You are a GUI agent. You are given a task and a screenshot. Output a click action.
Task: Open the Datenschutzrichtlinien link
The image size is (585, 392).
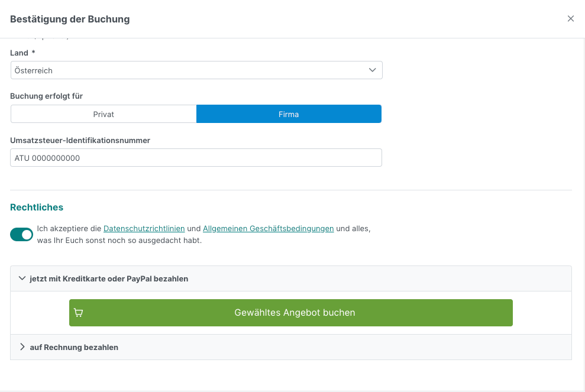(144, 228)
